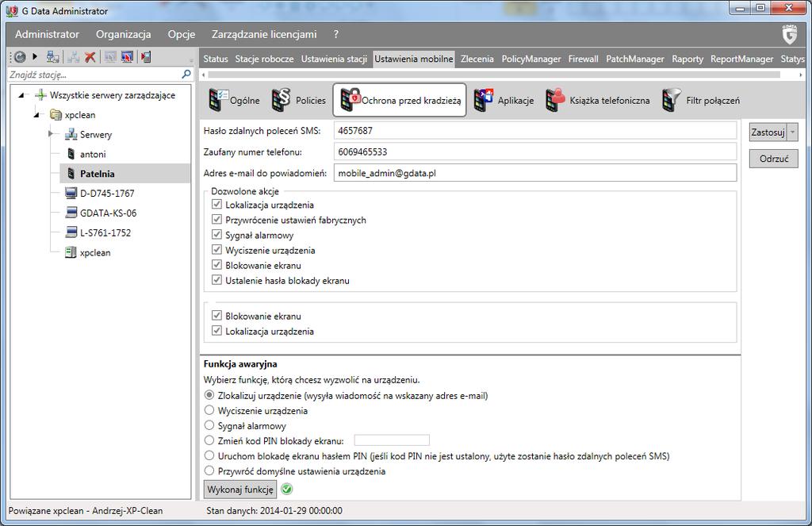Open the Ogólne mobile settings section
Image resolution: width=812 pixels, height=526 pixels.
click(234, 100)
